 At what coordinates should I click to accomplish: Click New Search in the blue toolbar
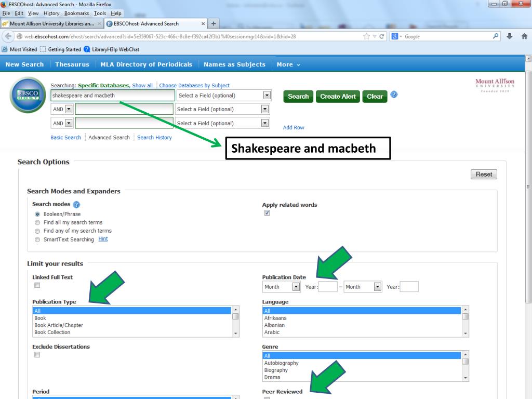coord(24,64)
